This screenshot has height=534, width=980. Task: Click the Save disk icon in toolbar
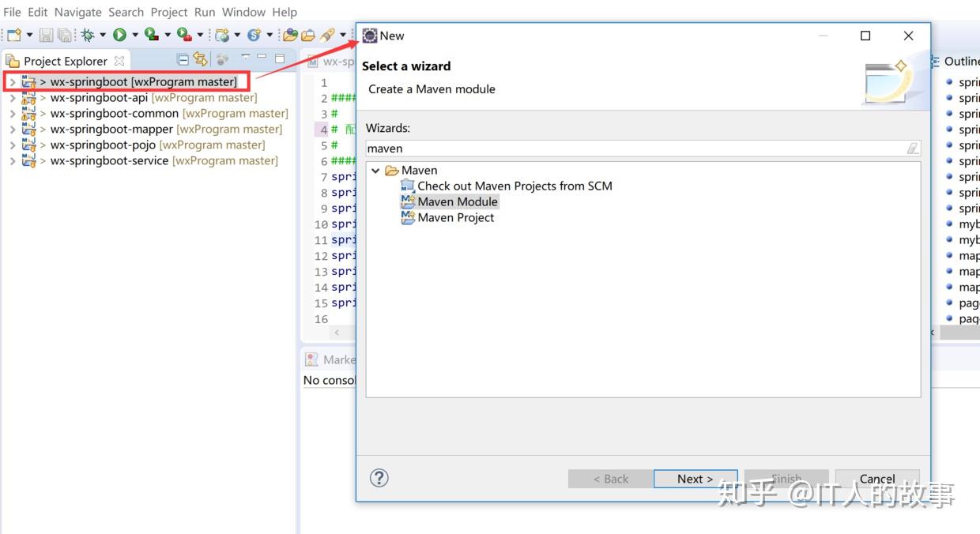46,35
